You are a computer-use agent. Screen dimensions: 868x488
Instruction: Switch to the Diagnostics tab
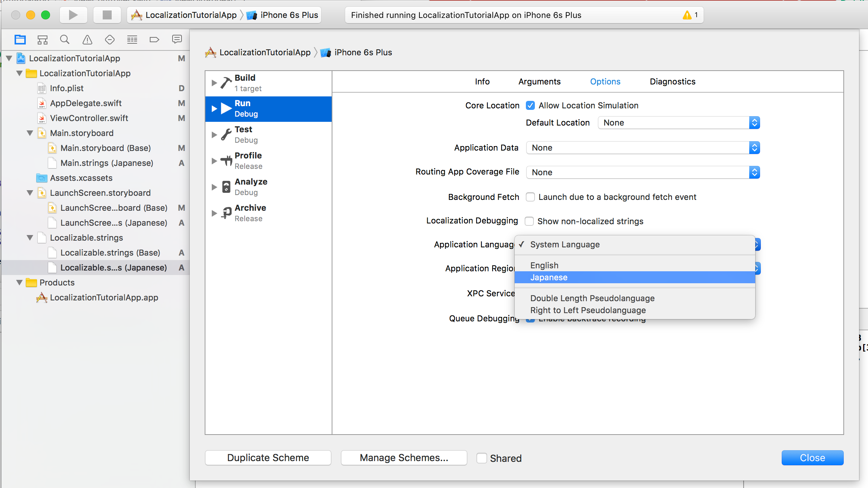tap(672, 81)
